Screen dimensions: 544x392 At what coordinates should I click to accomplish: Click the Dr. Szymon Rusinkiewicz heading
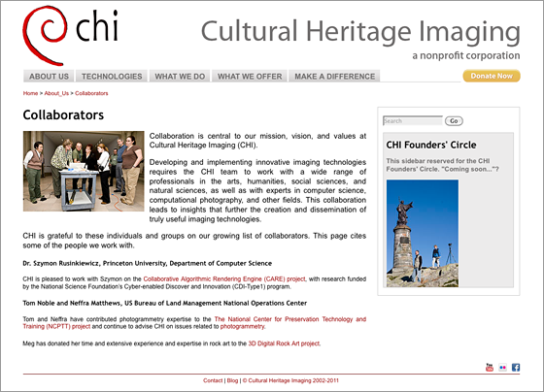(148, 263)
